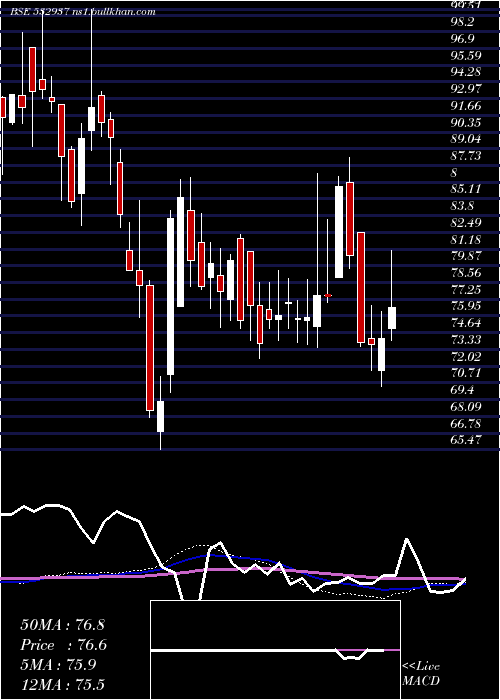500x700 pixels.
Task: Choose the 77.25 axis value
Action: (x=467, y=289)
